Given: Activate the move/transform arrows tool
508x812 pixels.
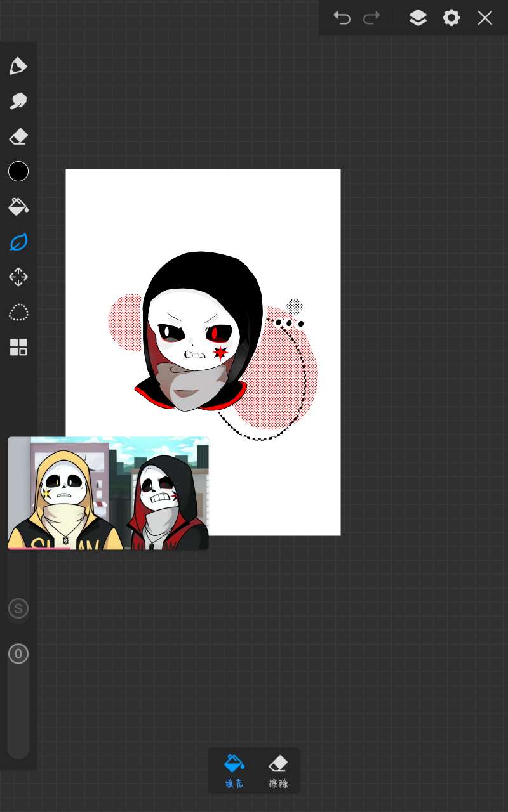Looking at the screenshot, I should [18, 277].
